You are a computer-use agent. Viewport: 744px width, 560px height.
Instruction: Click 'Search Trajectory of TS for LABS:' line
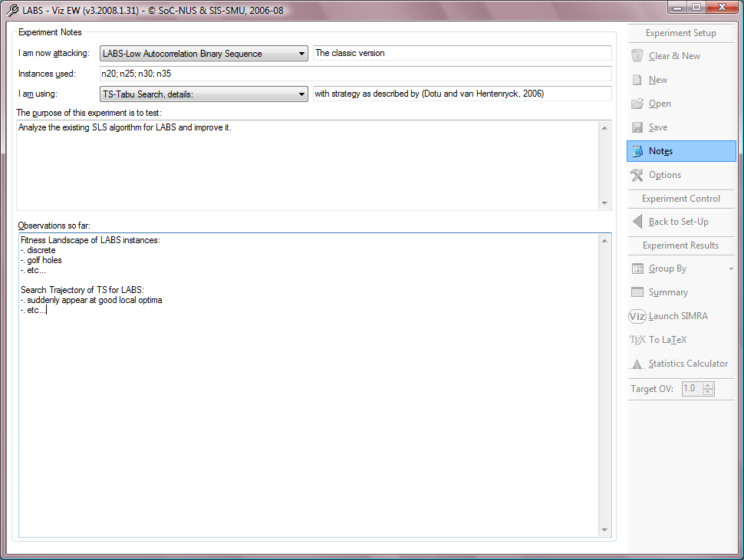click(82, 290)
